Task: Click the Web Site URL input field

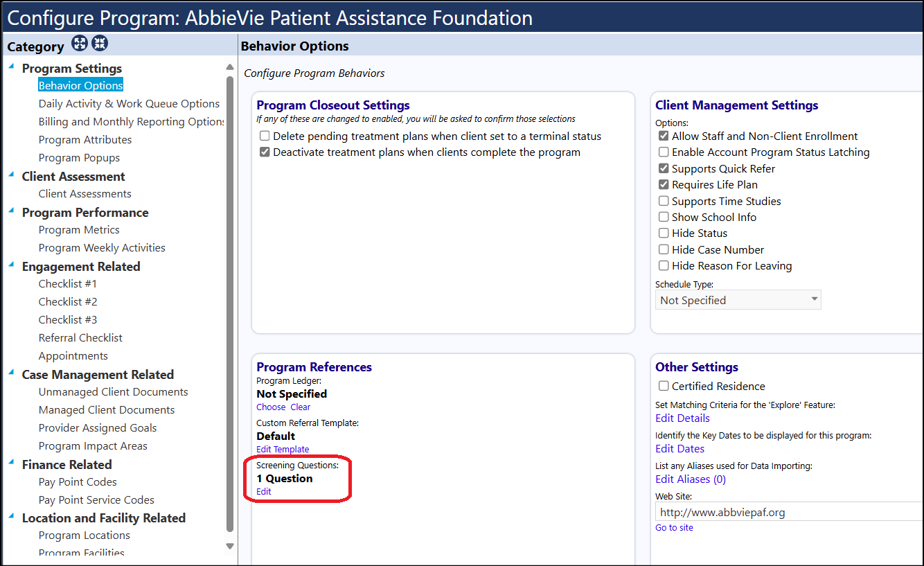Action: click(x=789, y=513)
